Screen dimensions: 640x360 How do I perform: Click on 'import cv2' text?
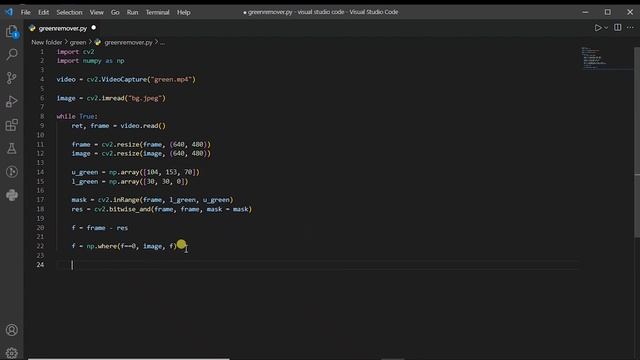76,51
